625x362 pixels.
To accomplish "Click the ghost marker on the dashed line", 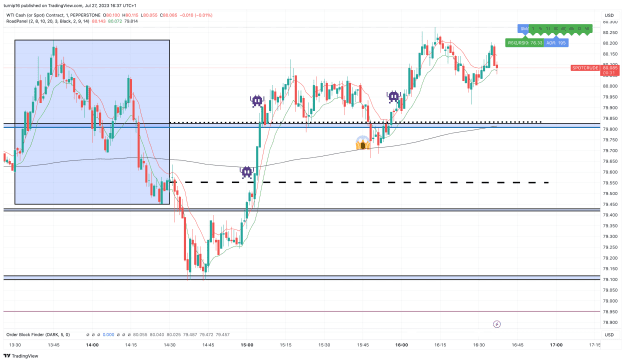I will coord(247,172).
